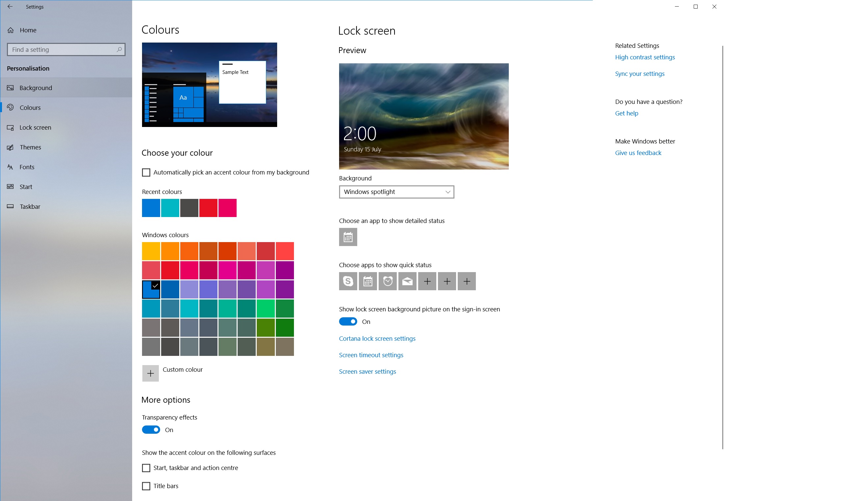Select the checked default blue Windows colour
The image size is (868, 501).
click(x=151, y=289)
